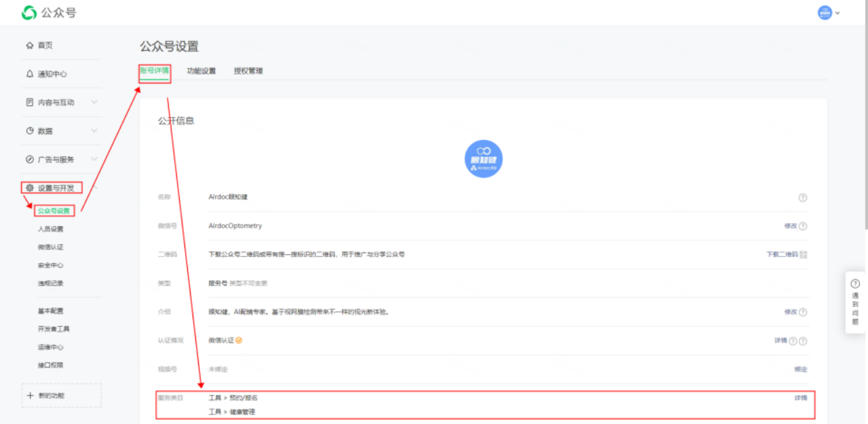The height and width of the screenshot is (424, 868).
Task: Click the orange 微信认证 verified badge
Action: [239, 341]
